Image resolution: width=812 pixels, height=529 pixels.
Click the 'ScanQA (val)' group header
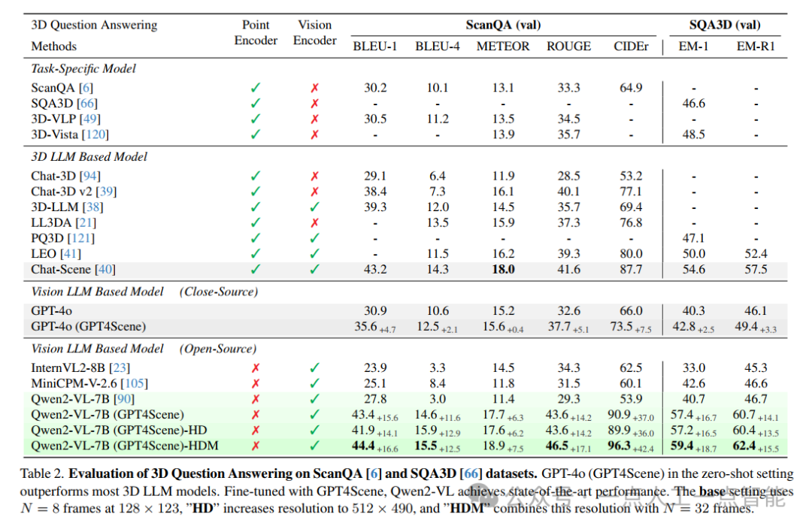(503, 25)
